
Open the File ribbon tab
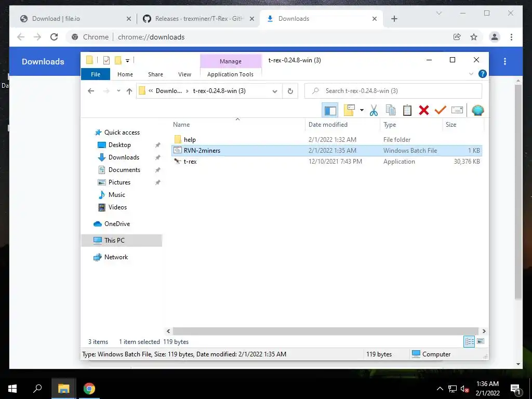click(96, 74)
